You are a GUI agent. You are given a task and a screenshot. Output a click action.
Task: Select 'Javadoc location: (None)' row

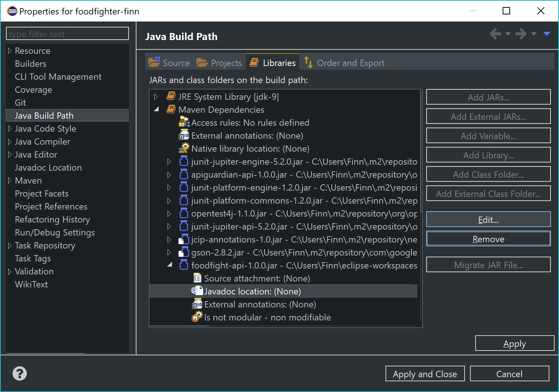(x=284, y=291)
